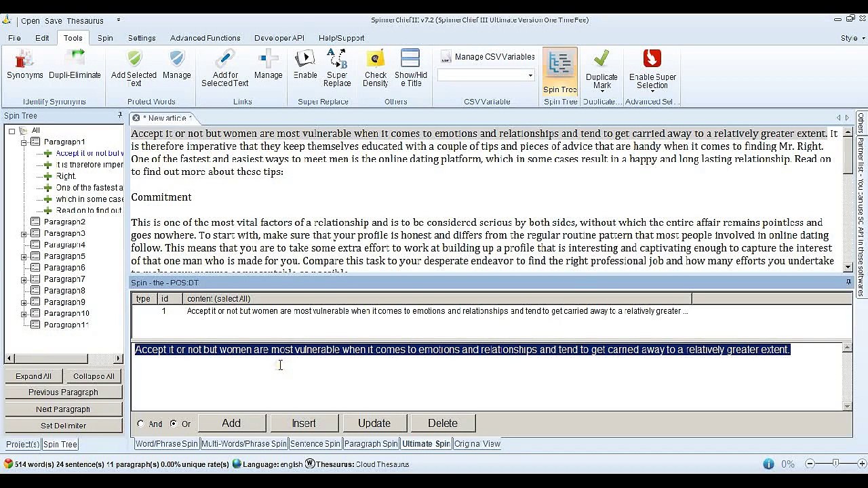Screen dimensions: 868x488
Task: Switch to the Word/Phrase Spin tab
Action: (x=166, y=444)
